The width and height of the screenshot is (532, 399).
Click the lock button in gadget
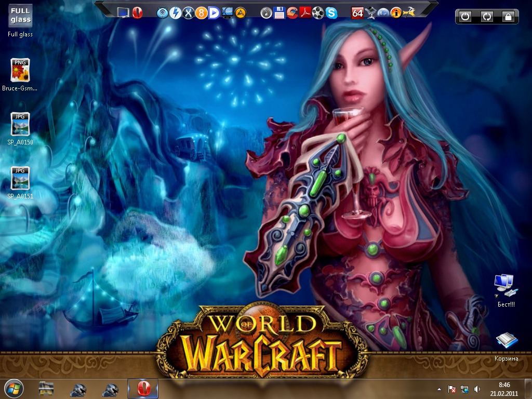tap(508, 16)
